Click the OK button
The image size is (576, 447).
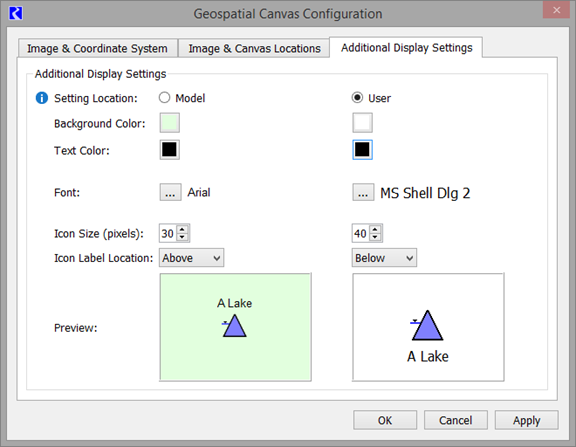(x=385, y=420)
